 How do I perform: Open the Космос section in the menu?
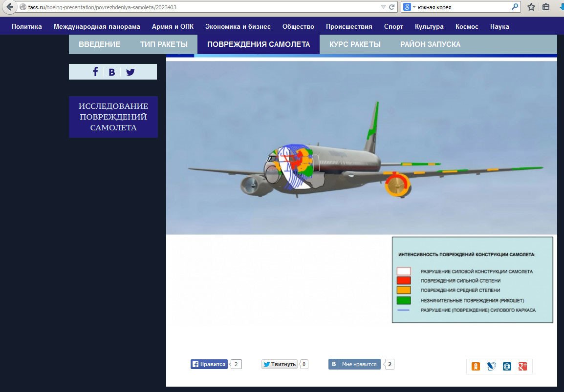pos(467,27)
